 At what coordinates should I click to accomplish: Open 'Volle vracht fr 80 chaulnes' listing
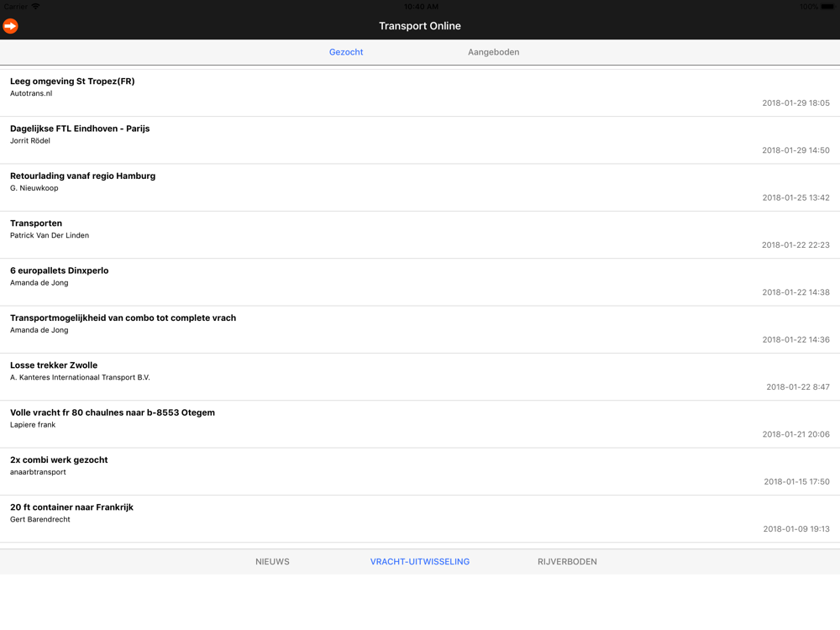(420, 424)
